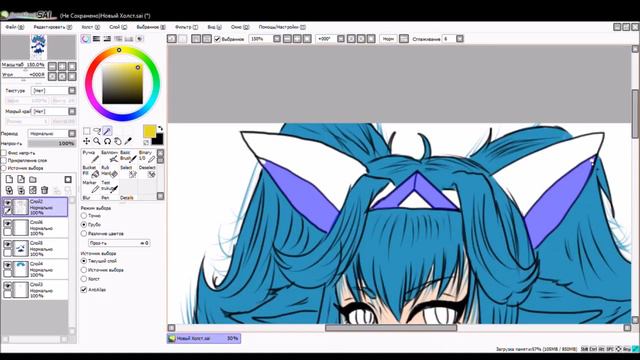Viewport: 640px width, 360px height.
Task: Switch color panel to the color wheel
Action: pos(85,39)
